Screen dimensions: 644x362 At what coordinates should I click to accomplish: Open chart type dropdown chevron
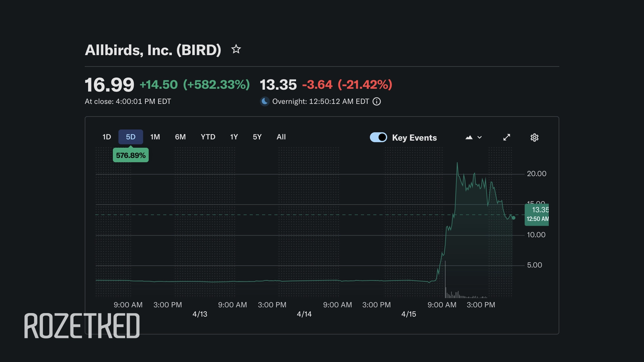(x=480, y=137)
